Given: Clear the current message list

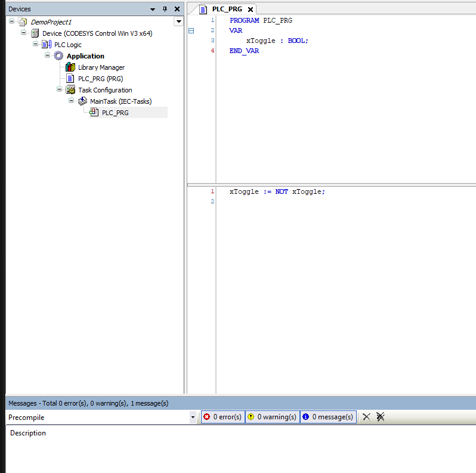Looking at the screenshot, I should [366, 417].
